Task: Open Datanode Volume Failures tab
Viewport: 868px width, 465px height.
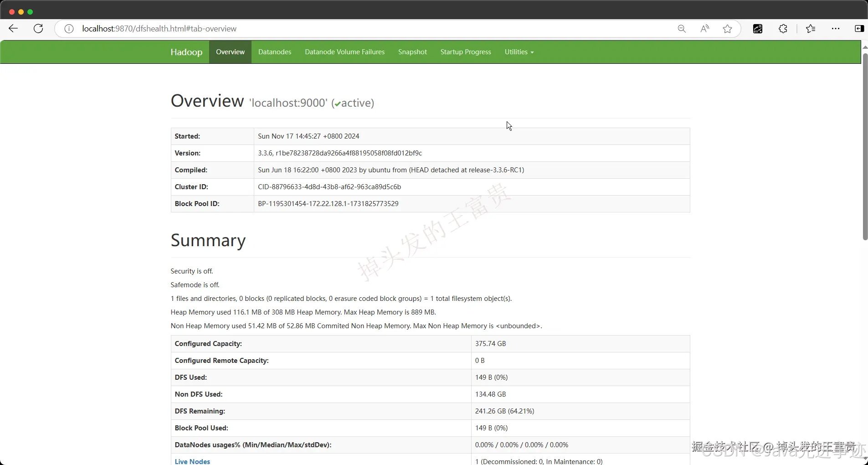Action: point(345,52)
